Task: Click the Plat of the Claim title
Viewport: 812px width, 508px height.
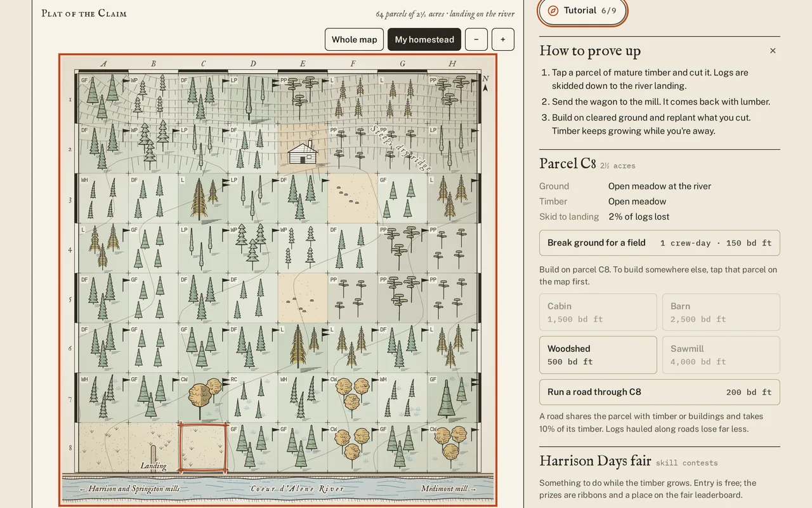Action: click(x=84, y=13)
